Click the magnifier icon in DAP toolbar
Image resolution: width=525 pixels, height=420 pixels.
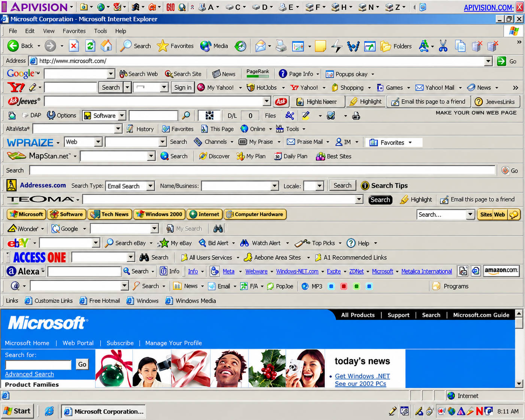[186, 116]
